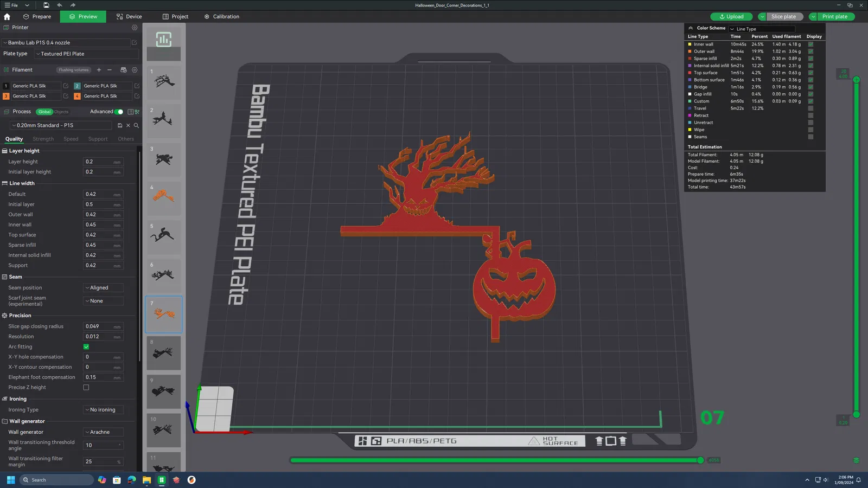Screen dimensions: 868x488
Task: Open the Ironing Type dropdown
Action: click(104, 410)
